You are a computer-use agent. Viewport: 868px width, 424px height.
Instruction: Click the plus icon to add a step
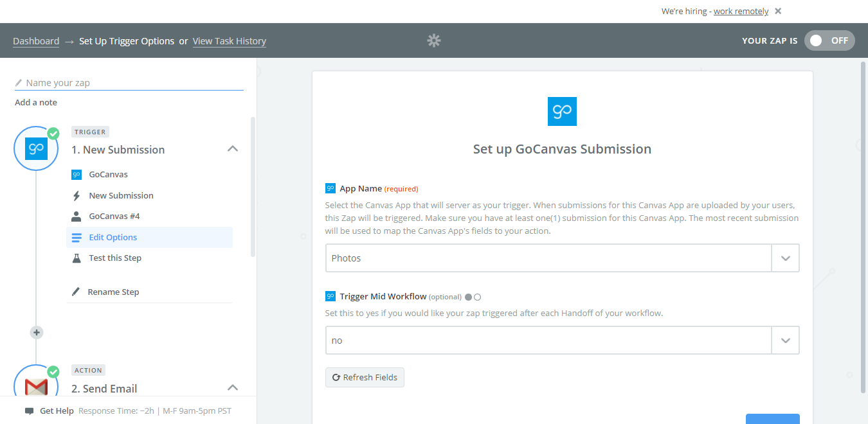[x=37, y=332]
